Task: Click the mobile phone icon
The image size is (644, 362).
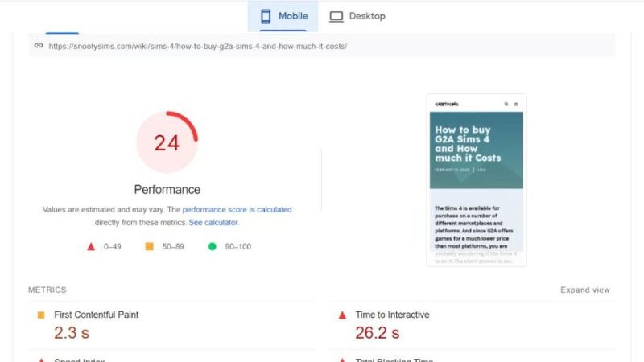Action: click(x=266, y=16)
